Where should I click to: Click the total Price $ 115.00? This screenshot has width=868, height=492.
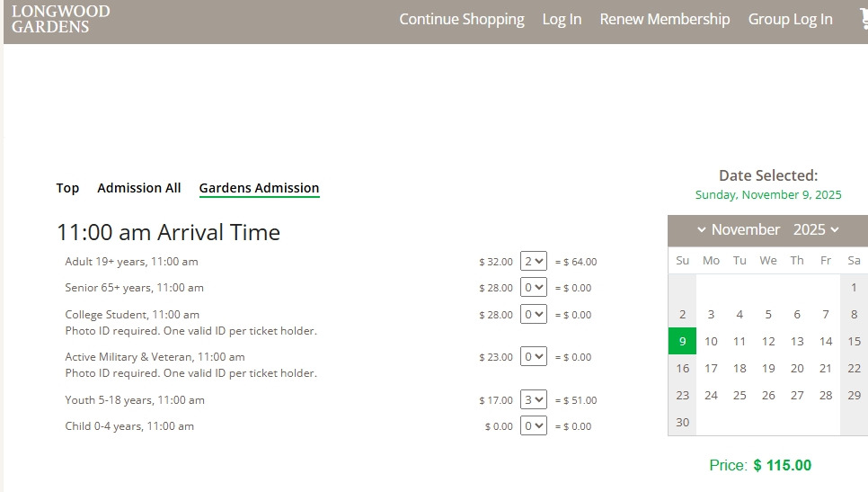pyautogui.click(x=760, y=465)
